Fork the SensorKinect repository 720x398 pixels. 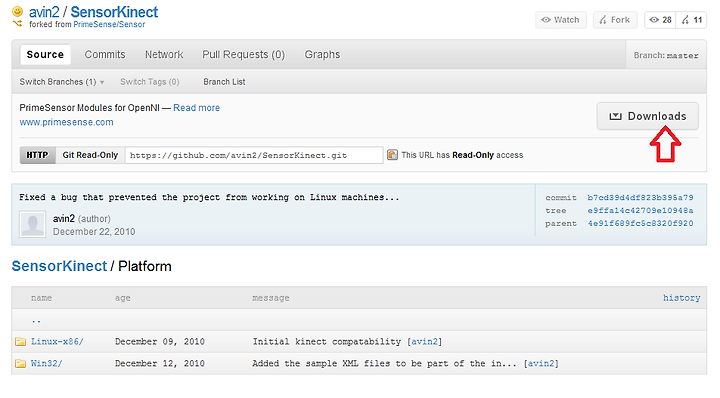coord(615,20)
